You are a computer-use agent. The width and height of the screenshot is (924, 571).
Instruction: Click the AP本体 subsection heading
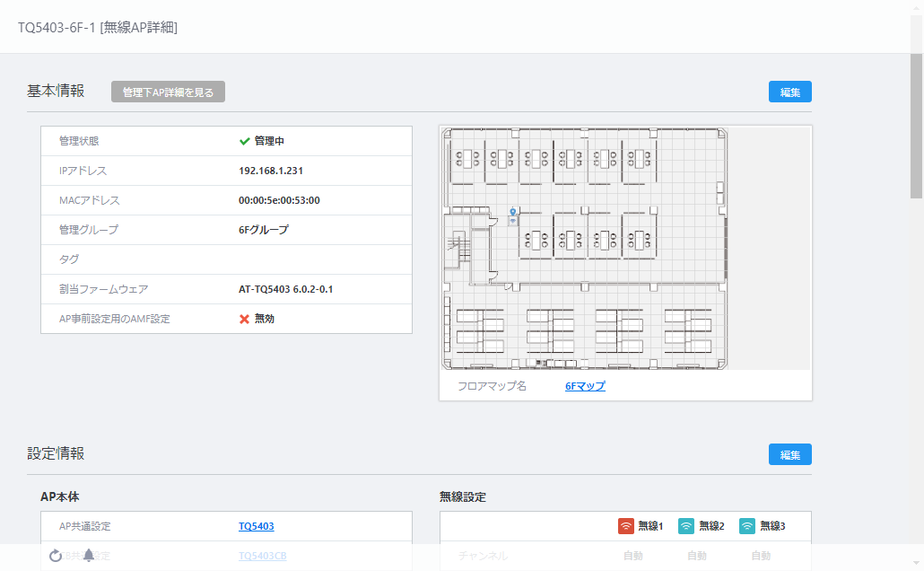point(59,497)
